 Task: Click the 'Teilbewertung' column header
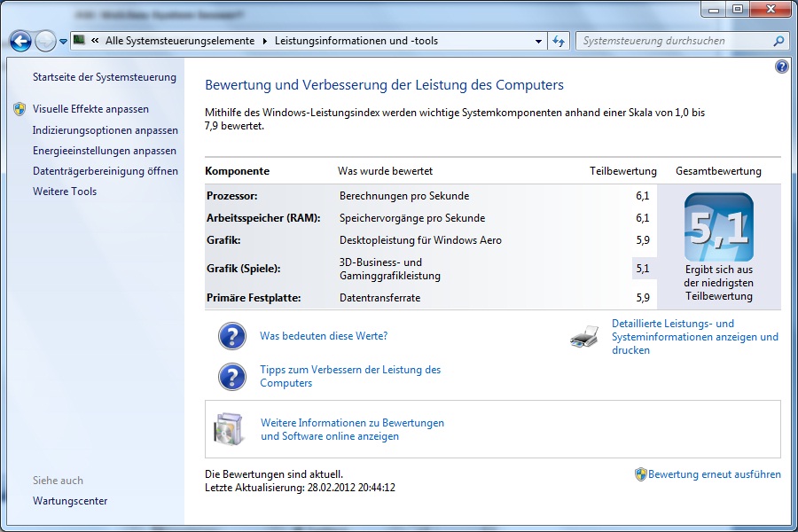tap(623, 171)
